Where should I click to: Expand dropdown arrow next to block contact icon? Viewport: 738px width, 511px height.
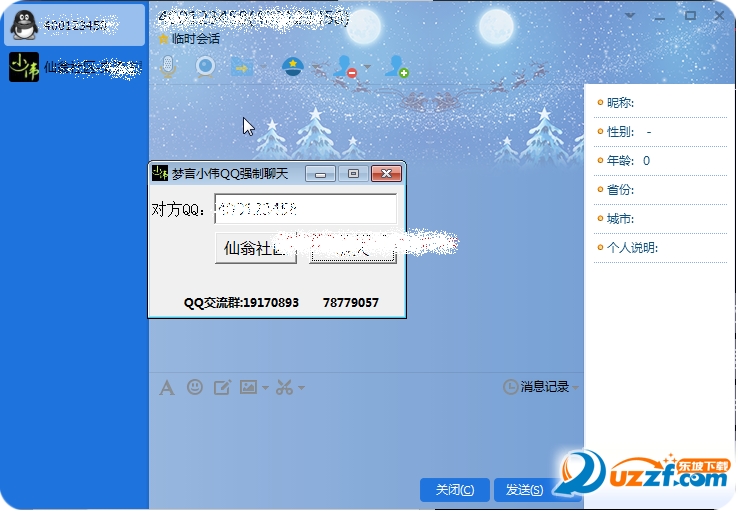367,67
